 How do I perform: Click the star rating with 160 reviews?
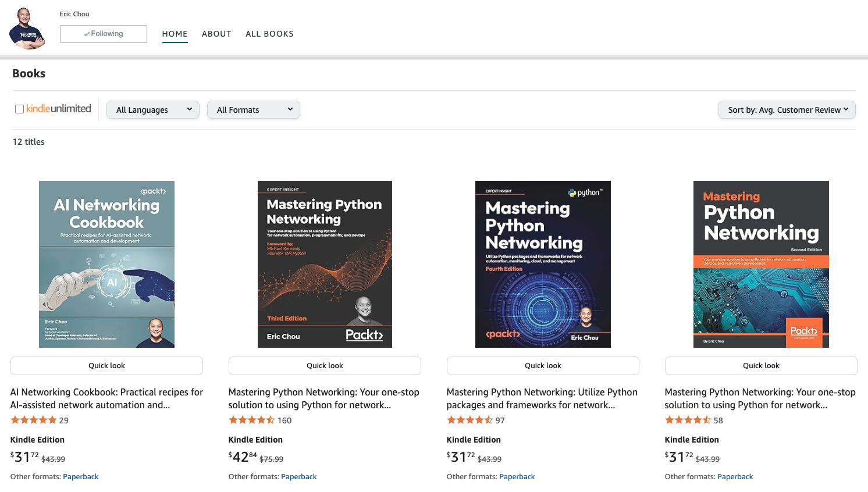pos(251,420)
